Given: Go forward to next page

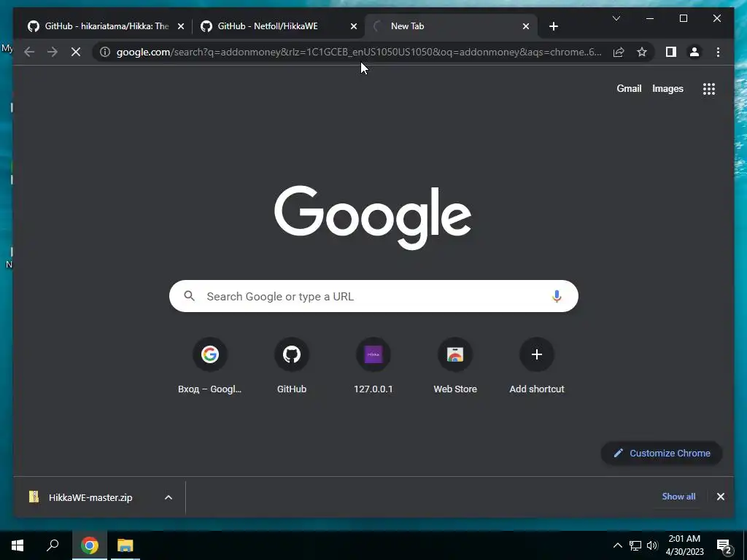Looking at the screenshot, I should pos(53,52).
